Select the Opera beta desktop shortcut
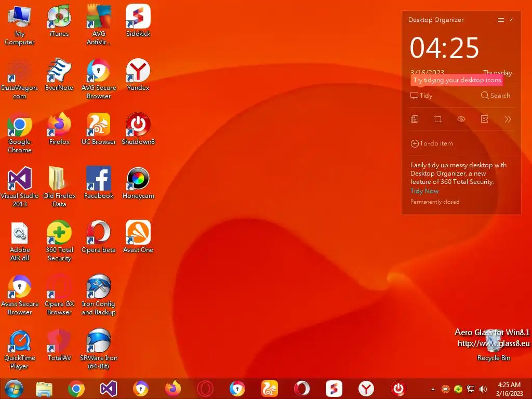Image resolution: width=532 pixels, height=399 pixels. (x=98, y=237)
